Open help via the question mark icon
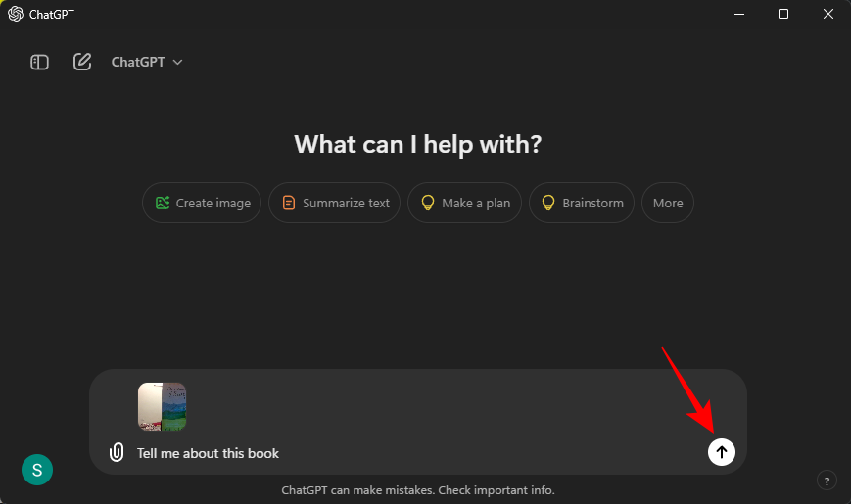The width and height of the screenshot is (851, 504). coord(827,481)
